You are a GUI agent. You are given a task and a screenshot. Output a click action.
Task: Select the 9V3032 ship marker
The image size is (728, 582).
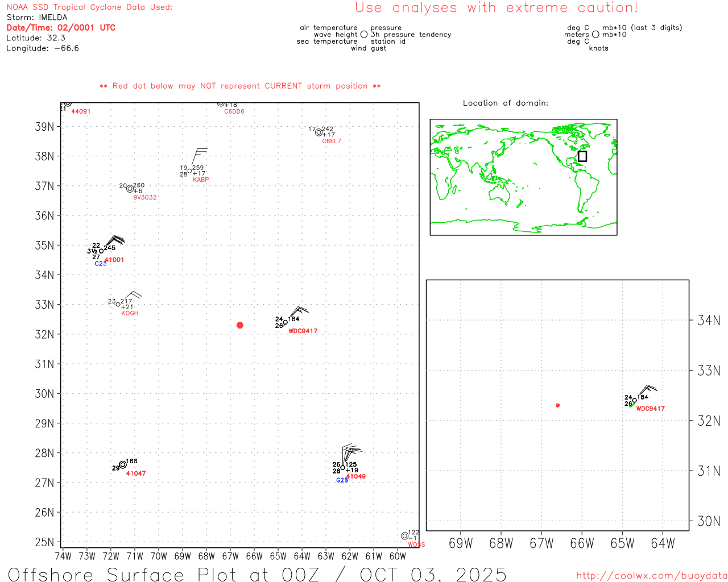[130, 189]
